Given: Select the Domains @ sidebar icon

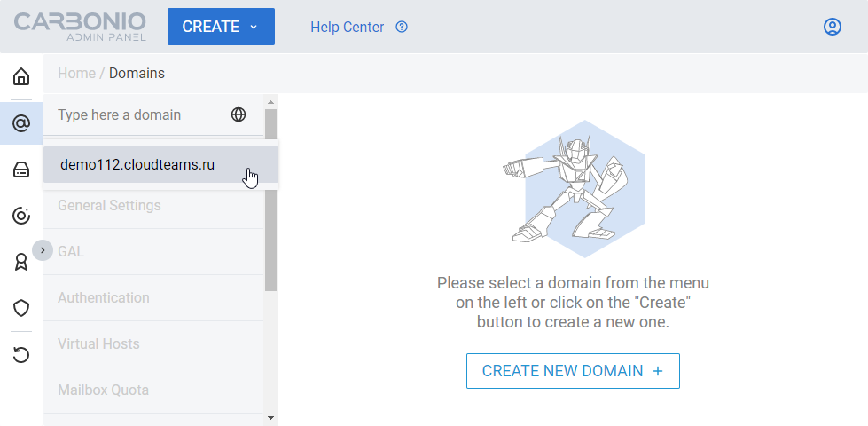Looking at the screenshot, I should (21, 123).
